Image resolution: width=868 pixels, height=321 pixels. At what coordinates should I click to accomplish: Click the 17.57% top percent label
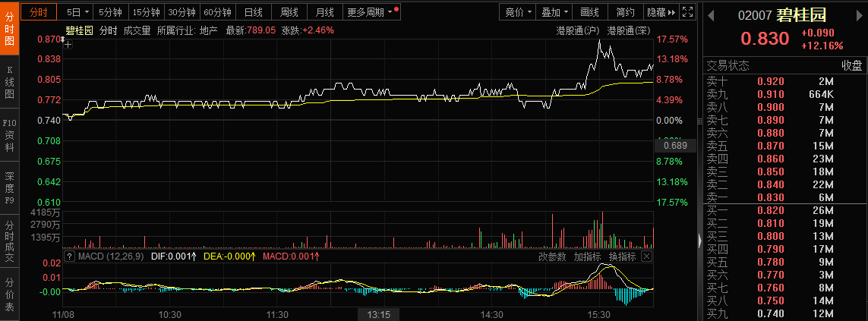tap(673, 39)
